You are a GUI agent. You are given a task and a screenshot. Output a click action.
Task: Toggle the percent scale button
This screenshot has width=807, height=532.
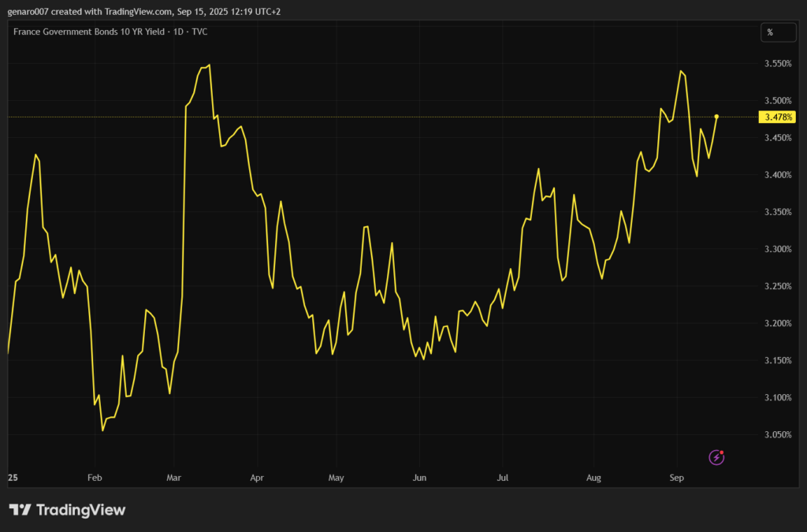pyautogui.click(x=769, y=32)
